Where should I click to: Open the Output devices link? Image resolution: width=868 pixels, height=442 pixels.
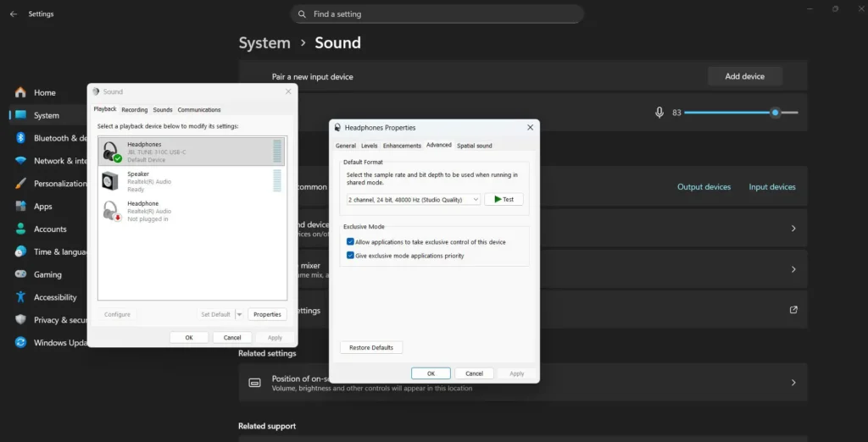point(704,187)
